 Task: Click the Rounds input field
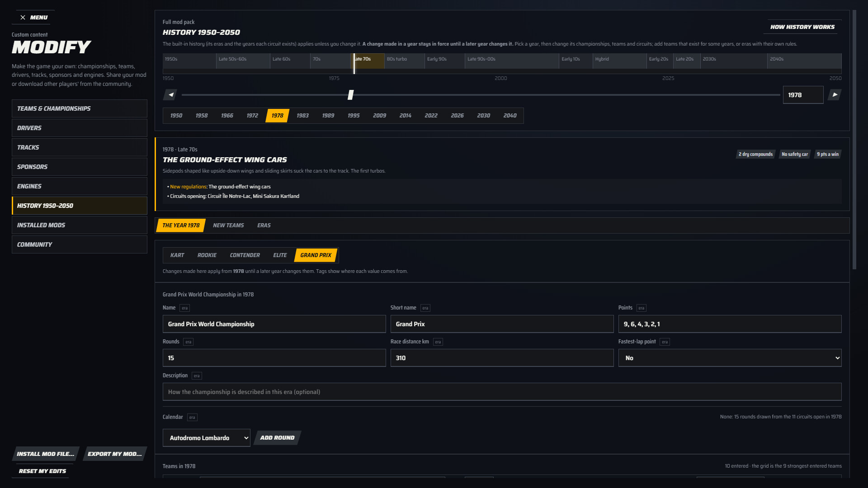274,358
